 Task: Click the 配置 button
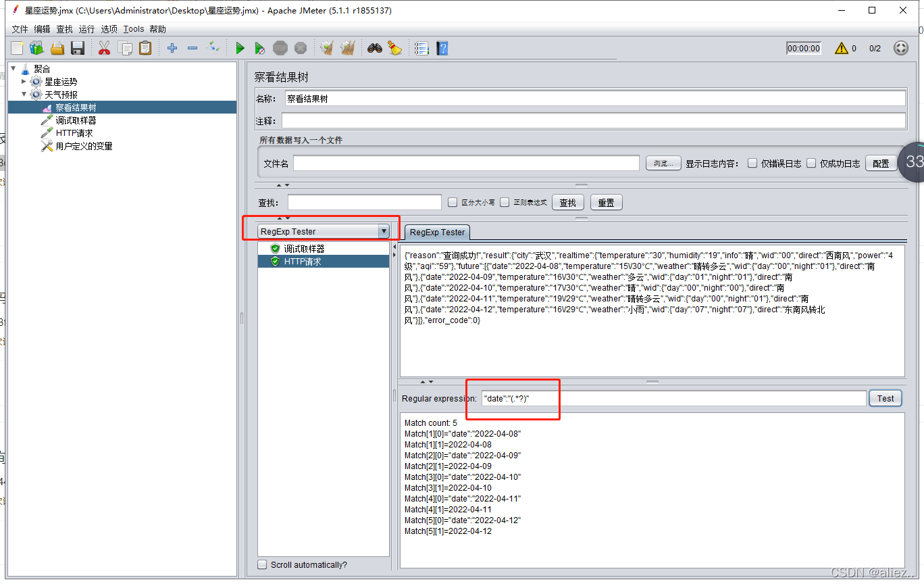[881, 164]
